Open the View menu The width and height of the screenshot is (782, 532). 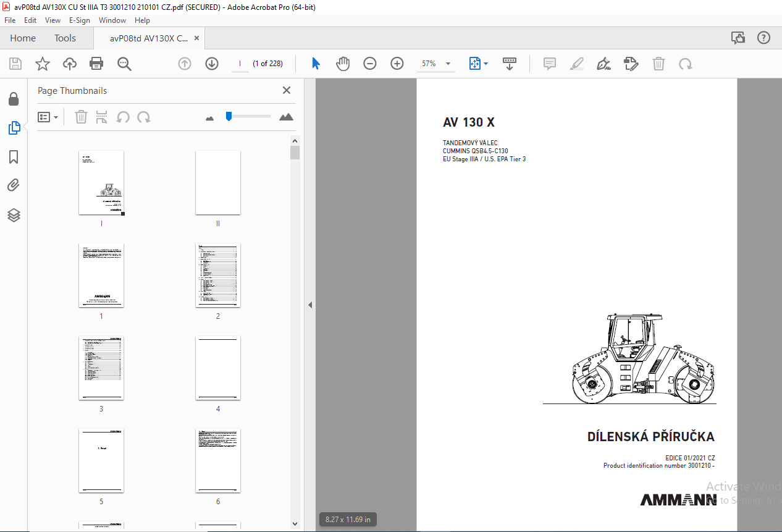pos(53,20)
